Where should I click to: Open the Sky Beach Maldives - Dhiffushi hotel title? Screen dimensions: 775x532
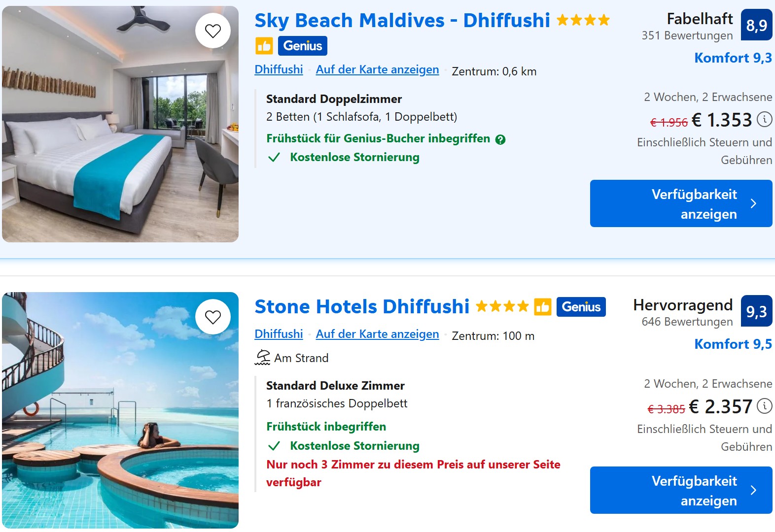point(402,20)
